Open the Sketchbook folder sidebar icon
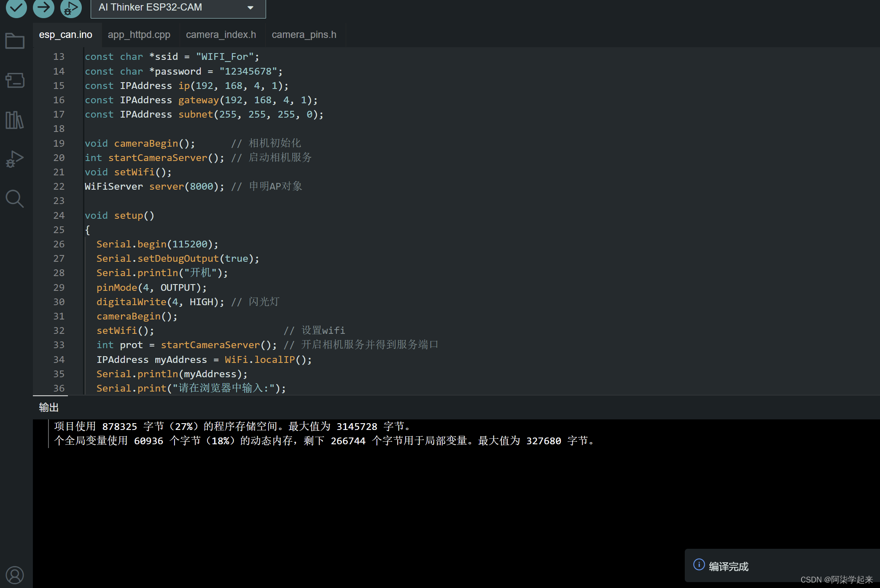The width and height of the screenshot is (880, 588). pyautogui.click(x=15, y=41)
